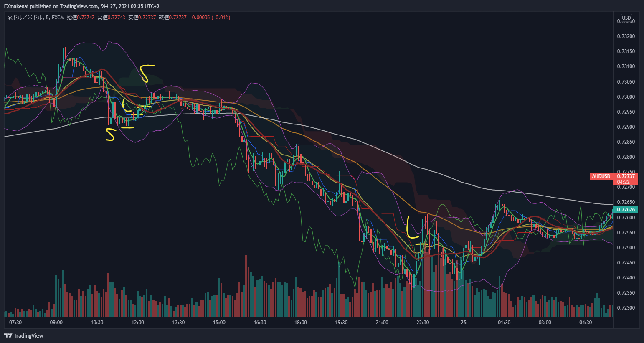The height and width of the screenshot is (343, 644).
Task: Click the 終値0.72737 close value
Action: click(x=172, y=18)
